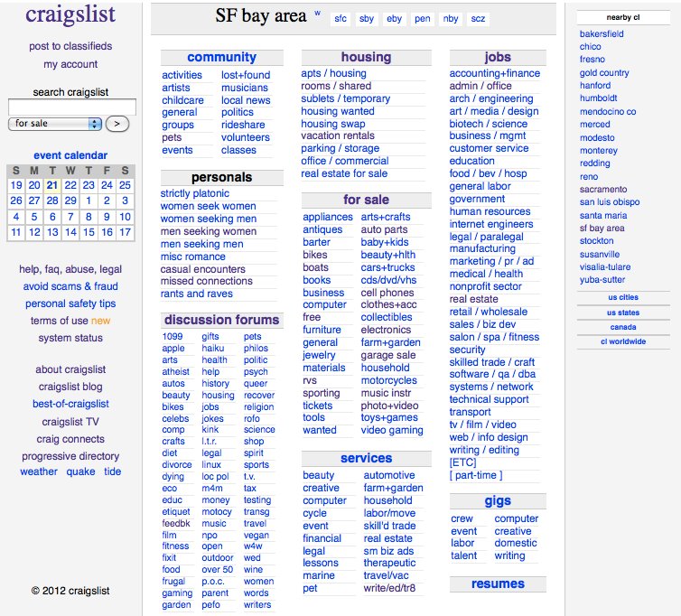The width and height of the screenshot is (681, 616).
Task: Open personal safety tips
Action: tap(70, 303)
